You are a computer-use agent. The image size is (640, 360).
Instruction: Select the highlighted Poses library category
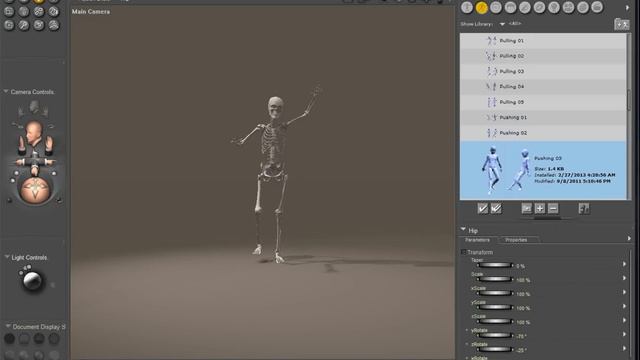(482, 7)
